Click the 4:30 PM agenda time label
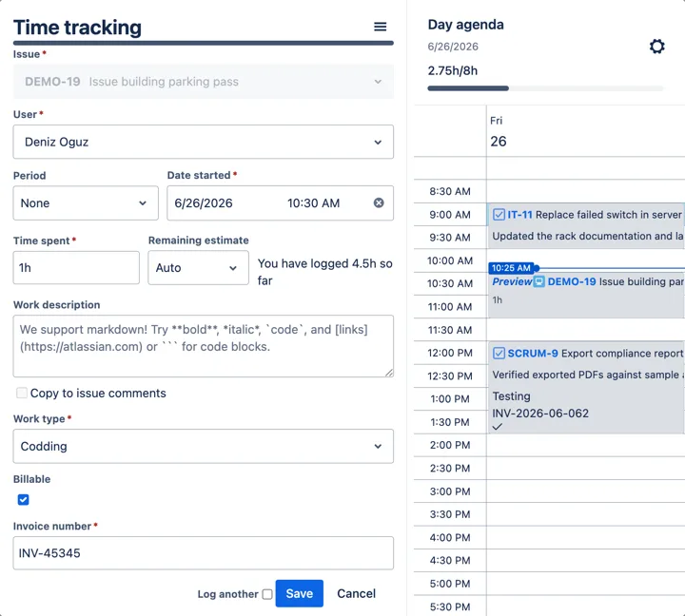 pyautogui.click(x=450, y=560)
